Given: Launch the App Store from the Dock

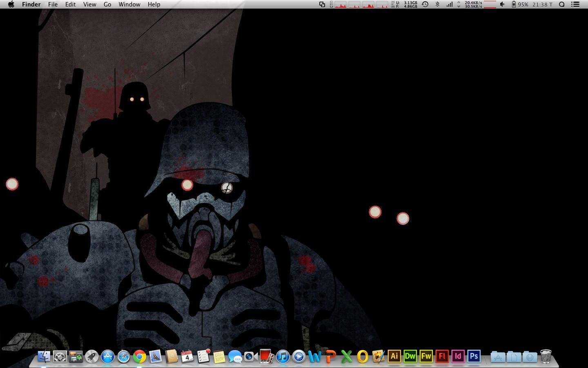Looking at the screenshot, I should pos(108,357).
